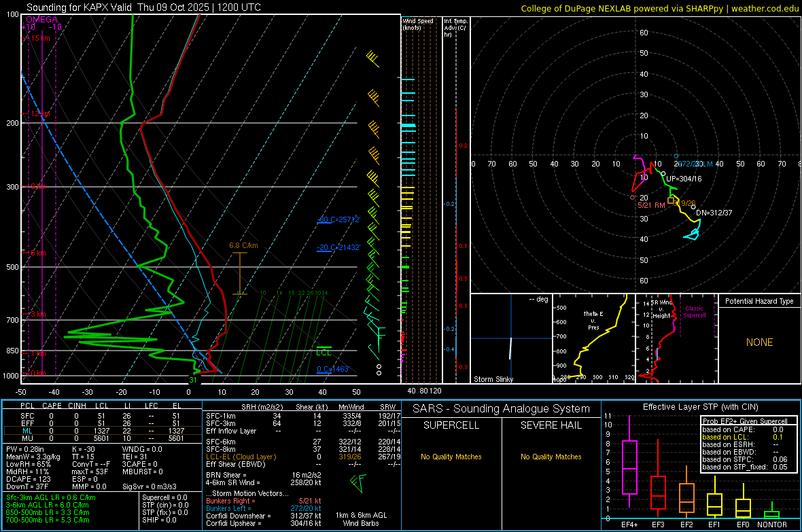
Task: Select the highlighted ML parcel row
Action: [103, 431]
